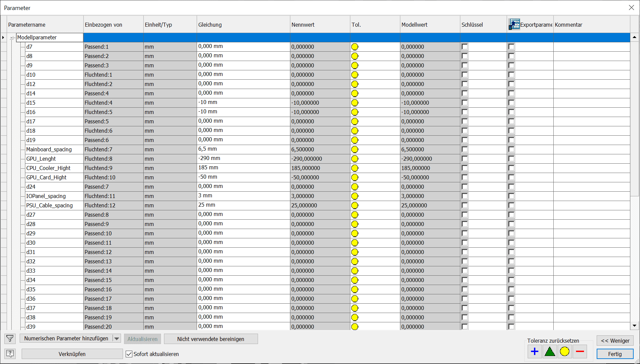Click tolerance circle for row d7
This screenshot has width=640, height=364.
[x=355, y=47]
